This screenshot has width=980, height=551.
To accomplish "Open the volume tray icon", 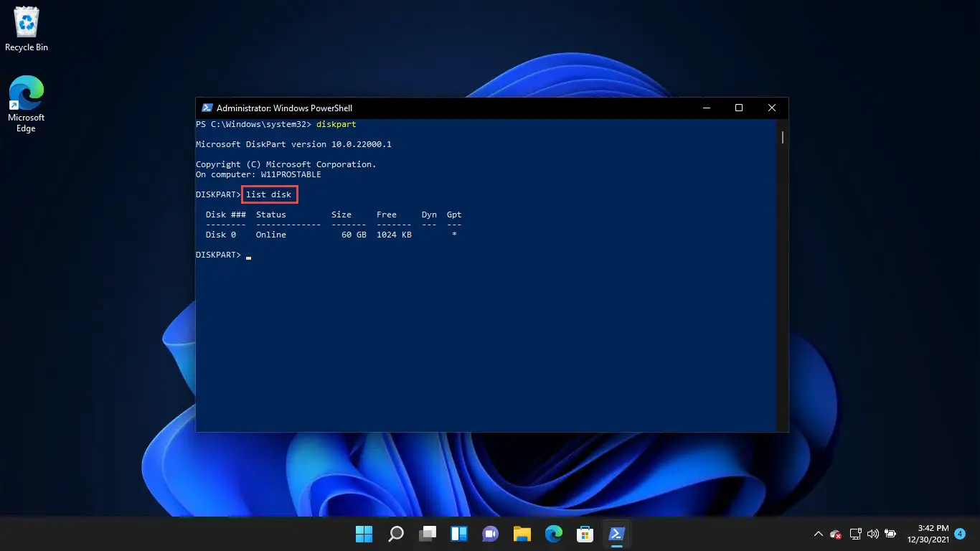I will point(873,534).
